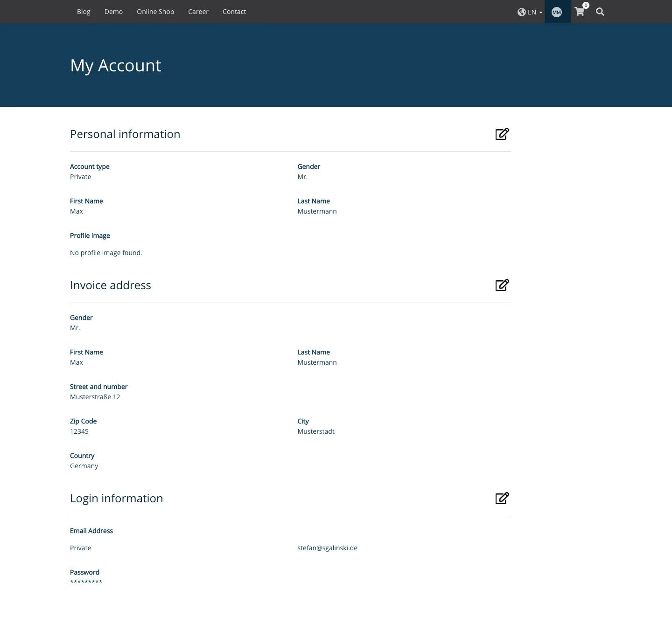Click the email address stefan@sgalinski.de
This screenshot has height=617, width=672.
327,548
